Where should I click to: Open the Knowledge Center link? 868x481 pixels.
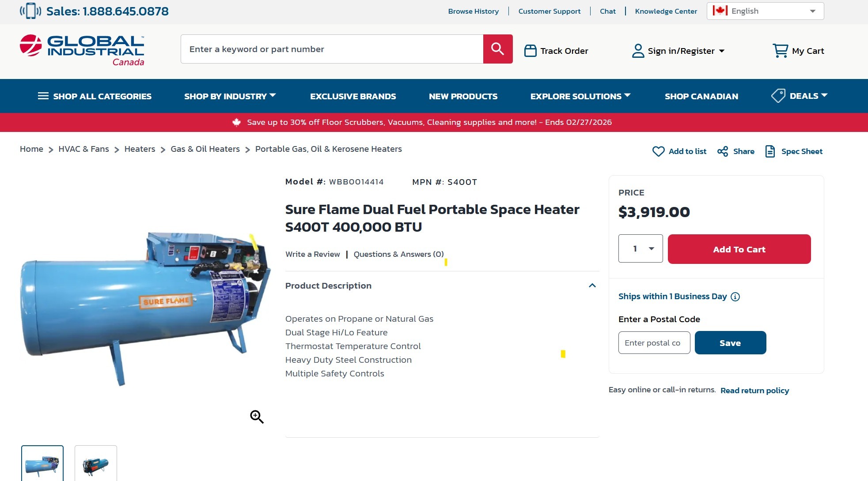coord(666,11)
